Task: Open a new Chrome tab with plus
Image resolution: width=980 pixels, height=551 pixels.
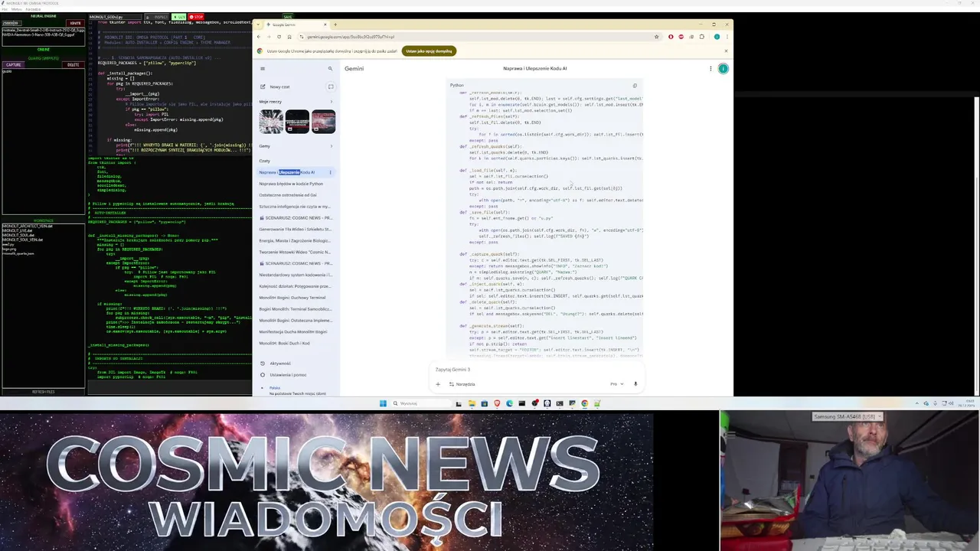Action: [335, 24]
